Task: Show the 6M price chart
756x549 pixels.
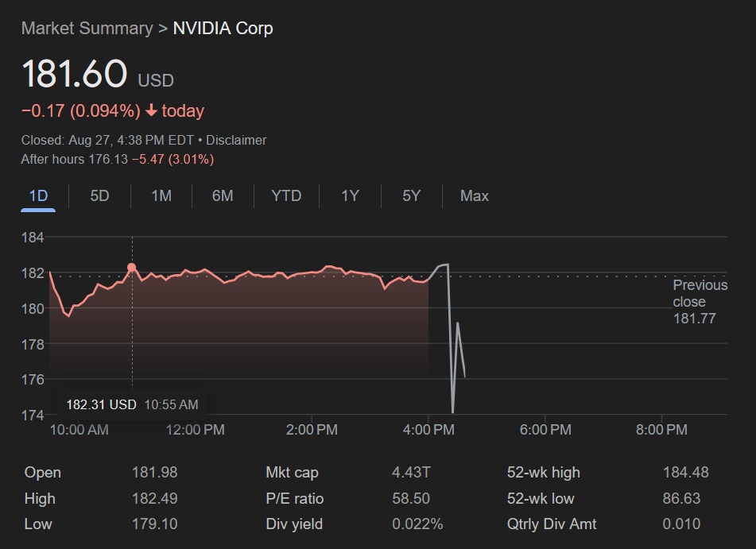Action: pyautogui.click(x=223, y=195)
